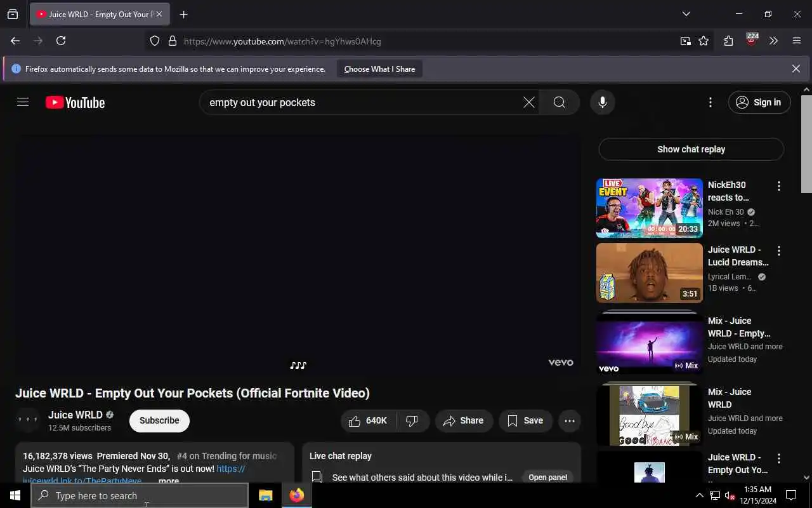Open the Firefox extensions puzzle icon
Viewport: 812px width, 508px height.
pos(728,41)
